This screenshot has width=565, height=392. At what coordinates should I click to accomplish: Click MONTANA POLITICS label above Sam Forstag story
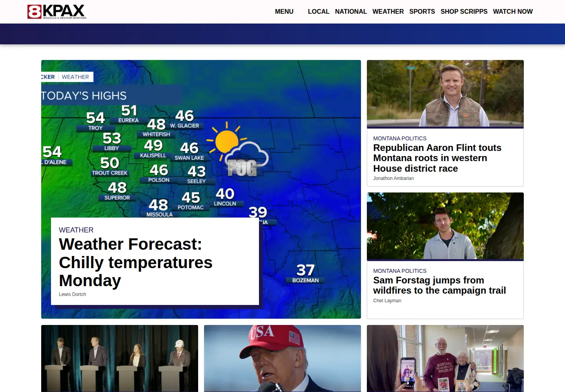click(400, 271)
